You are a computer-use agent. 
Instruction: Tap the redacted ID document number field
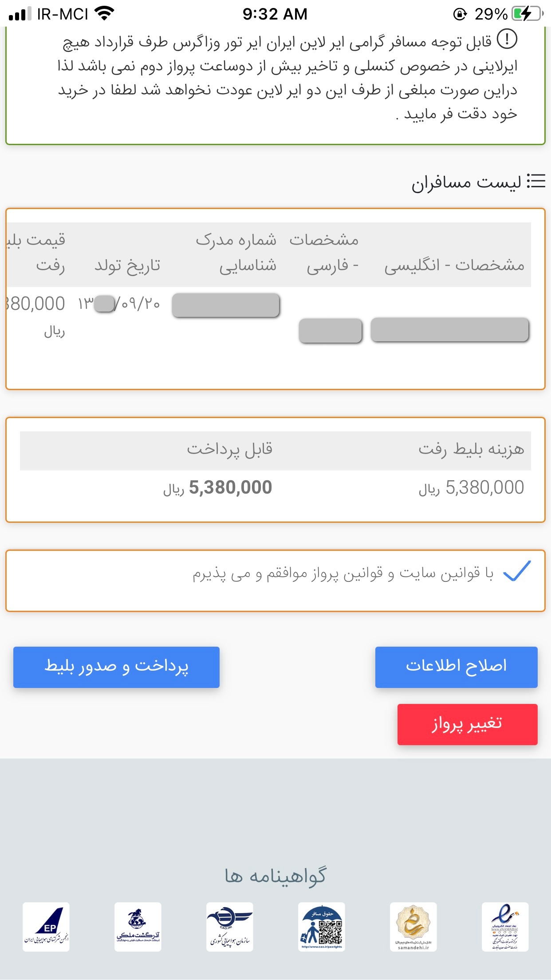[226, 305]
